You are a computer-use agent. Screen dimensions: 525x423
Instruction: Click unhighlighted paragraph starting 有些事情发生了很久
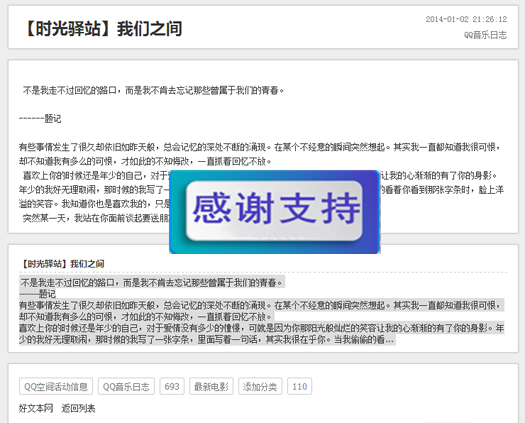coord(260,154)
